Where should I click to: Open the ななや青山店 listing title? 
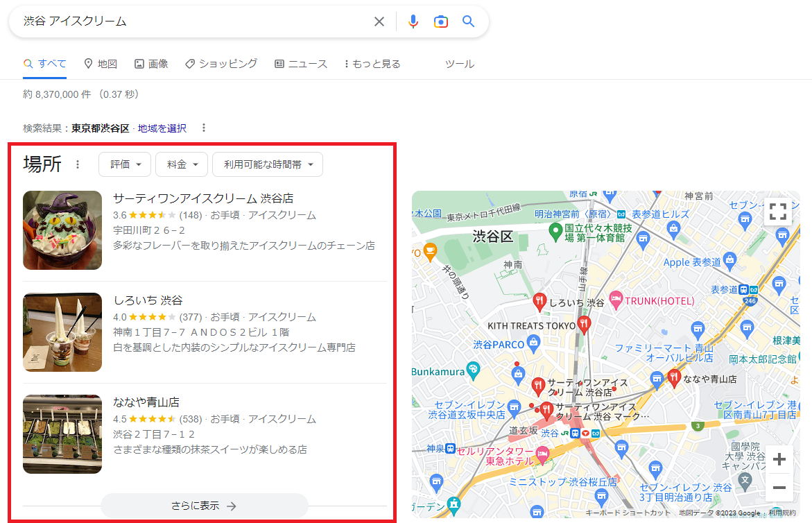coord(146,402)
